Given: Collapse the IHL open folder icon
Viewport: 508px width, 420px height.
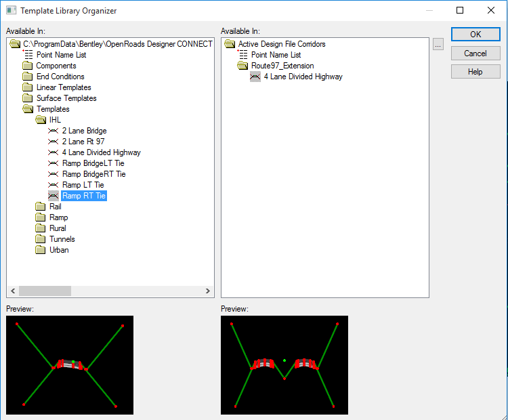Looking at the screenshot, I should (41, 120).
